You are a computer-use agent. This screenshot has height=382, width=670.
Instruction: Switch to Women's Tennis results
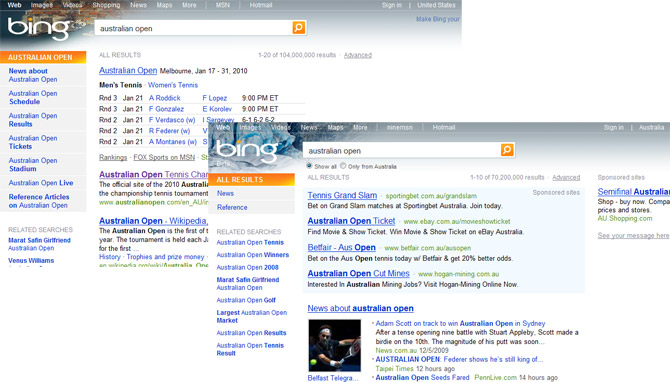(x=173, y=85)
